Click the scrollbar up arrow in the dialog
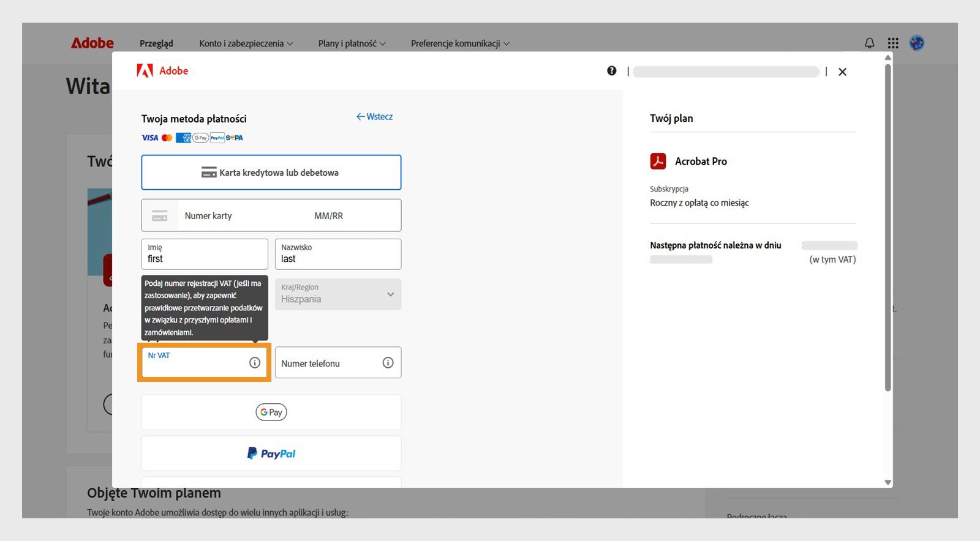Viewport: 980px width, 541px height. coord(888,58)
